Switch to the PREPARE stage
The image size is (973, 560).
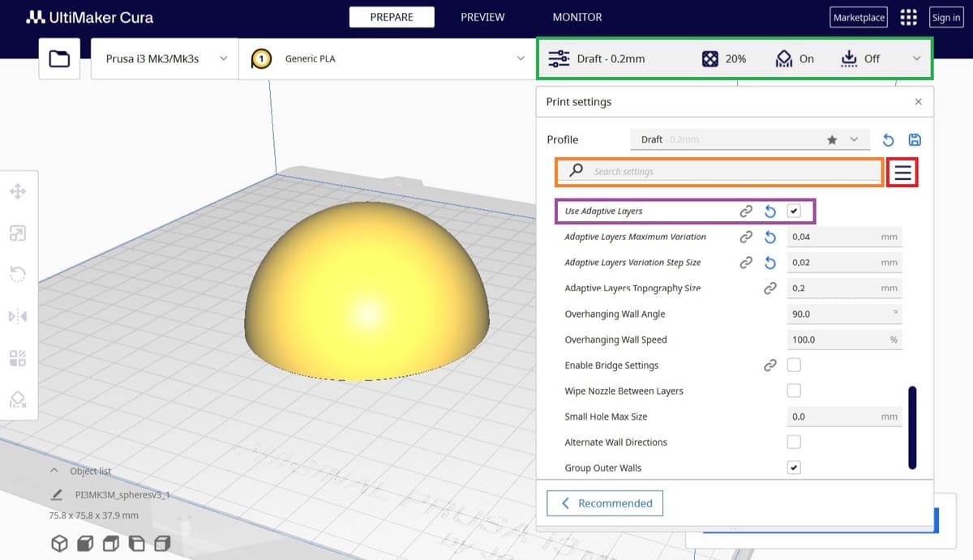[x=392, y=17]
